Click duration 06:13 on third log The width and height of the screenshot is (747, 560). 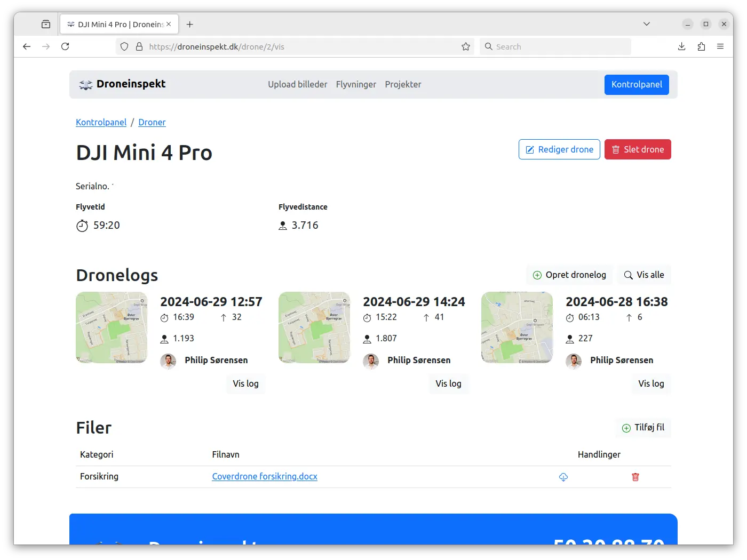pyautogui.click(x=589, y=317)
